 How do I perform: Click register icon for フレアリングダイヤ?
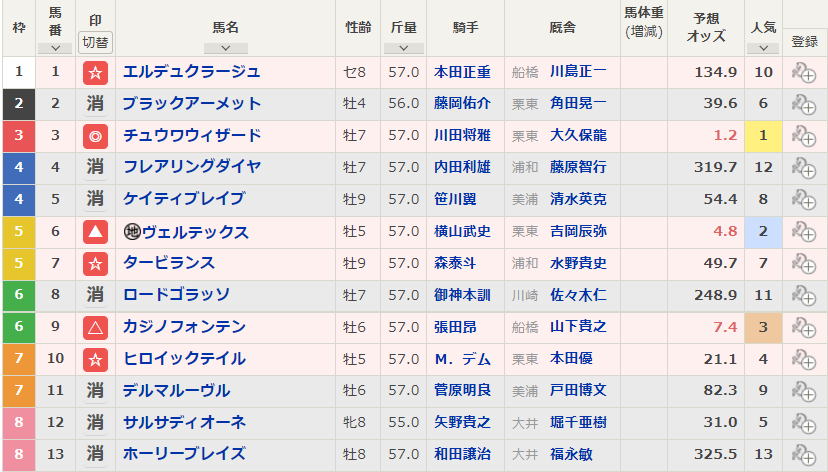tap(804, 168)
